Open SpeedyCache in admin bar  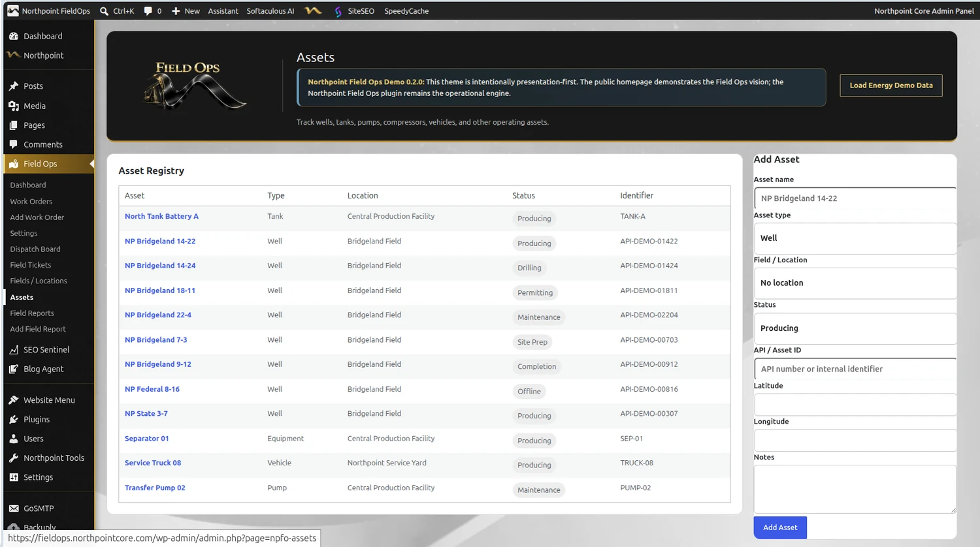pos(406,11)
